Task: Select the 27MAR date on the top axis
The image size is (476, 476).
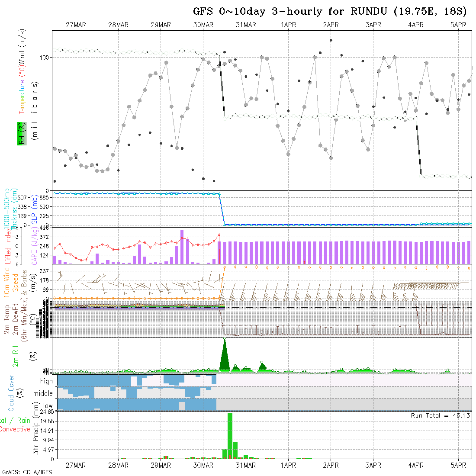Action: [x=76, y=25]
